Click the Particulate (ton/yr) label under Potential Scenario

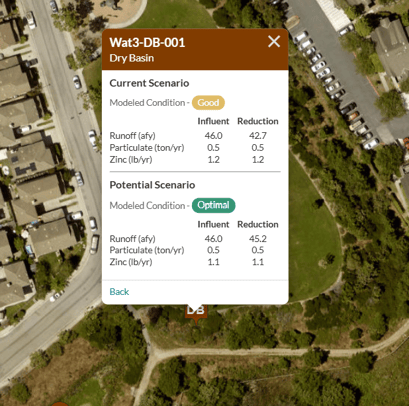coord(147,250)
